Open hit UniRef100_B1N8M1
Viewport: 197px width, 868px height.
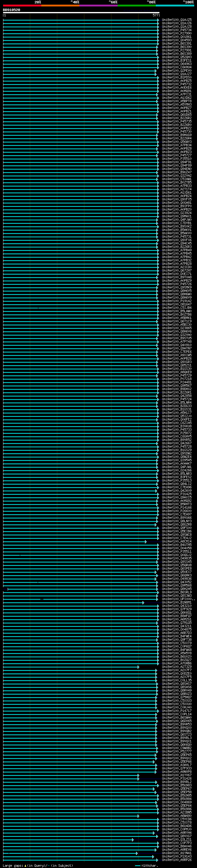(177, 602)
